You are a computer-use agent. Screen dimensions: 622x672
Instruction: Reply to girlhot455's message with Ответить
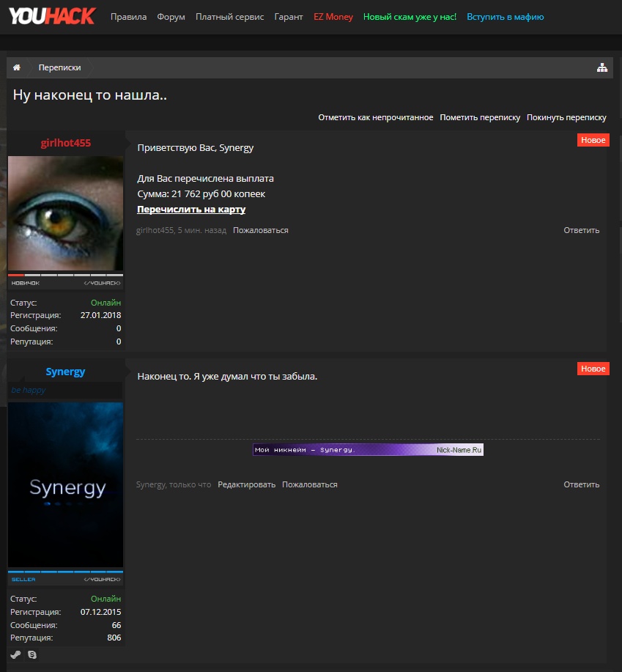pyautogui.click(x=581, y=230)
